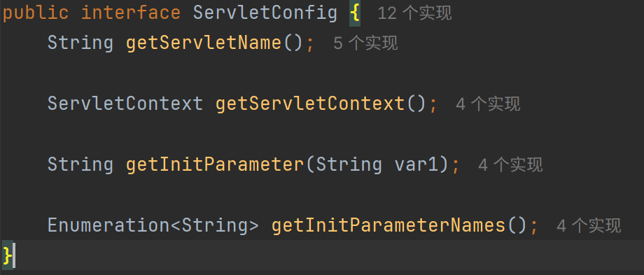
Task: Click "4 个实现" next to getServletContext
Action: pos(488,104)
